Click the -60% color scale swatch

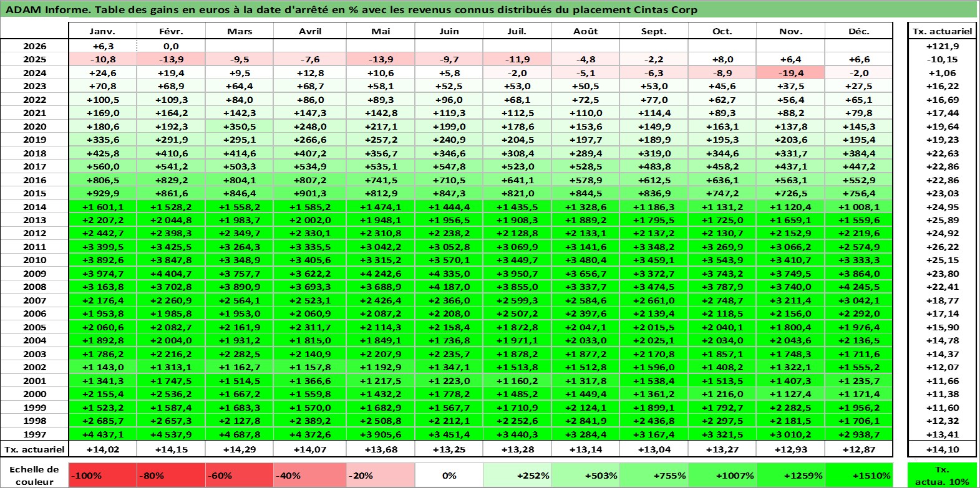[240, 475]
